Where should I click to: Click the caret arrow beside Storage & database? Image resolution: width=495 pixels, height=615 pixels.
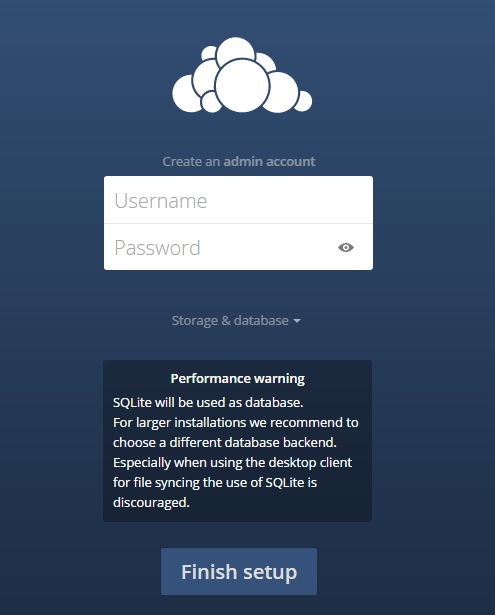(297, 321)
